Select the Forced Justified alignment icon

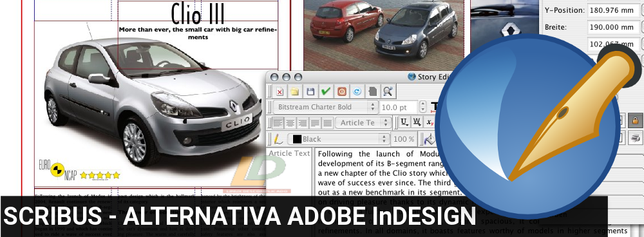point(327,122)
